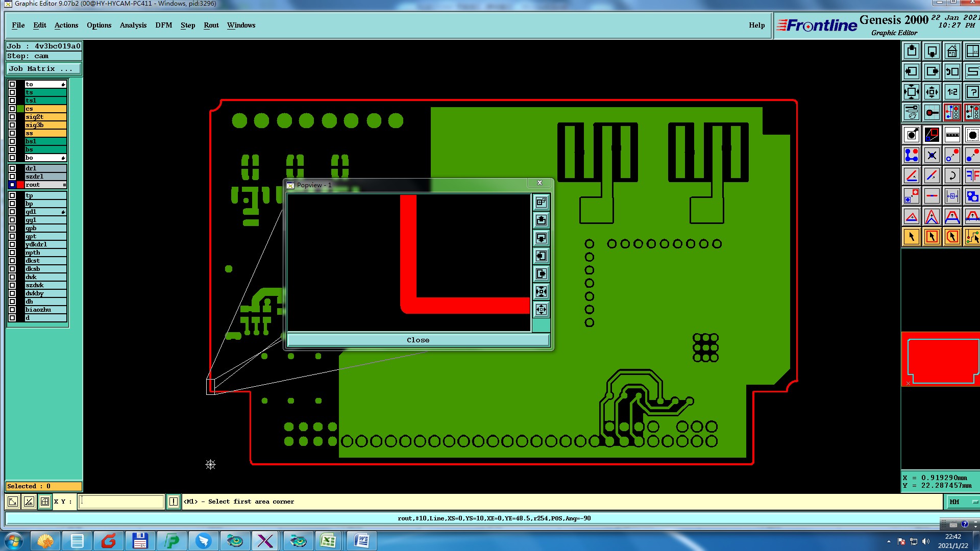Open the Job Matrix dropdown button
Screen dimensions: 980x551
43,68
